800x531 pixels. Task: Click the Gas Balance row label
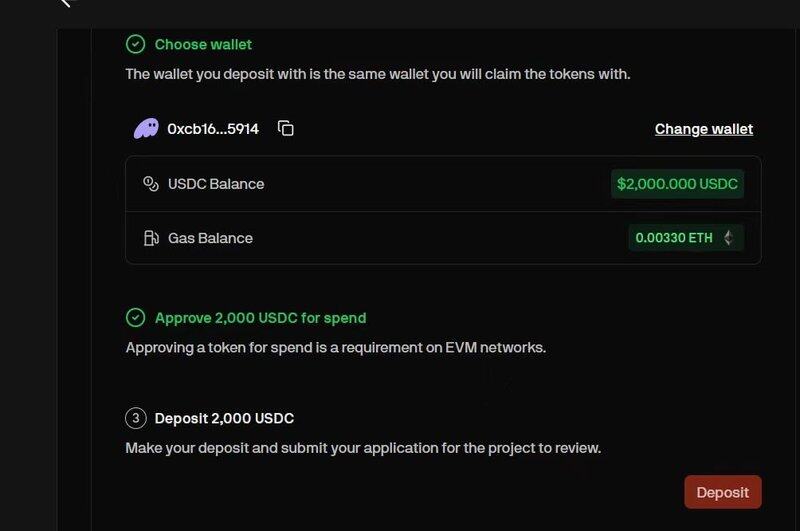pos(210,238)
